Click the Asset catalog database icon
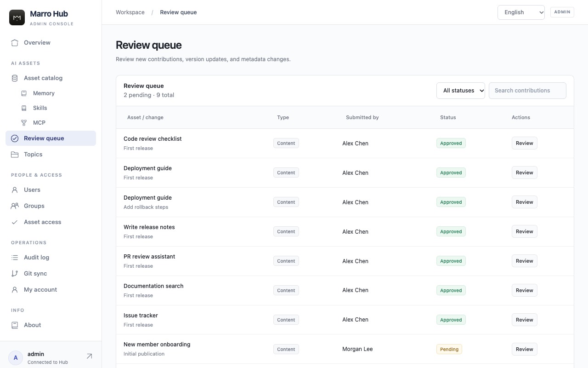 tap(15, 78)
